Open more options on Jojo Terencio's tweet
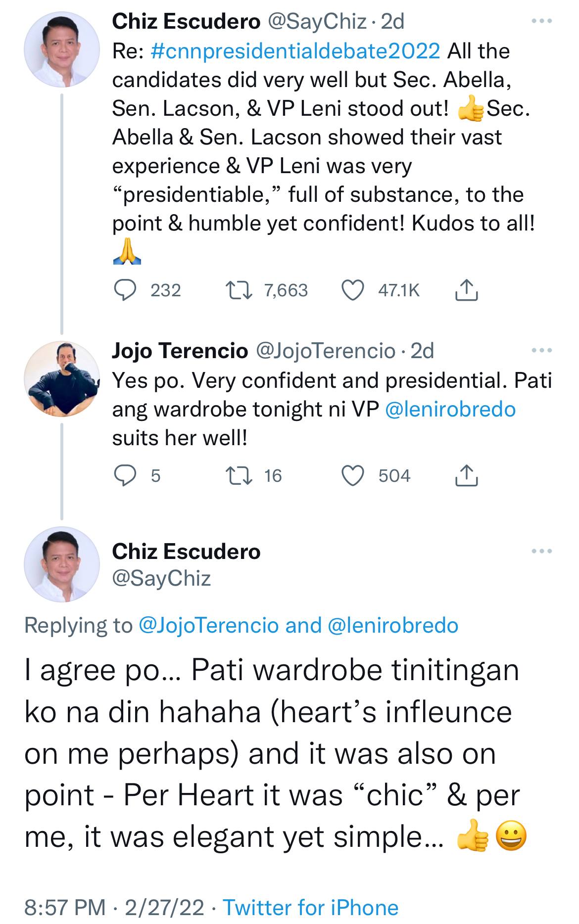579x924 pixels. [541, 351]
